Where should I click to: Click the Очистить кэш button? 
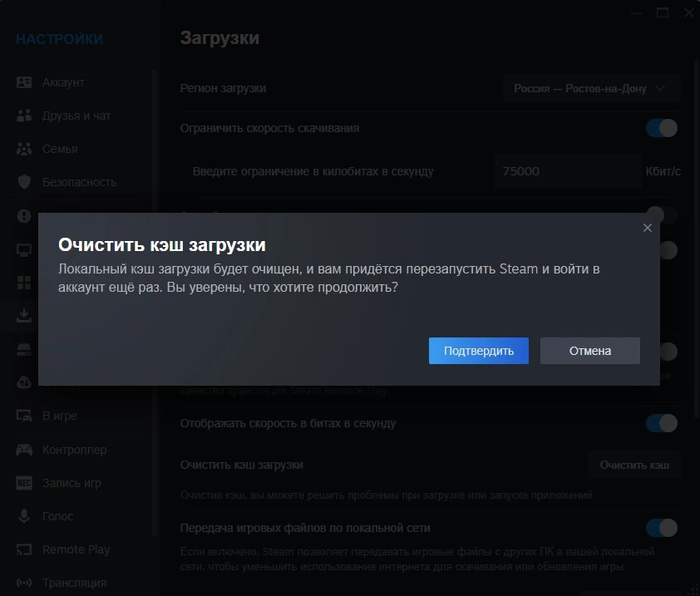point(634,465)
